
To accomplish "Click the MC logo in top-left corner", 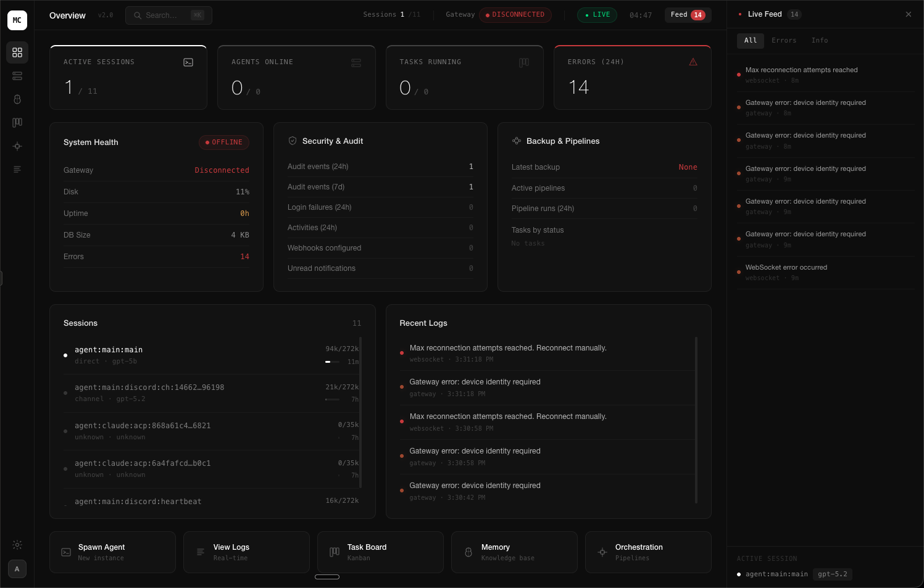I will tap(17, 20).
